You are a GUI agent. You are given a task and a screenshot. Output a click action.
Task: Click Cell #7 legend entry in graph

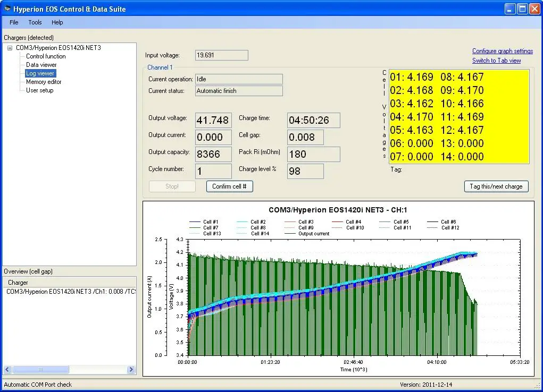coord(204,228)
